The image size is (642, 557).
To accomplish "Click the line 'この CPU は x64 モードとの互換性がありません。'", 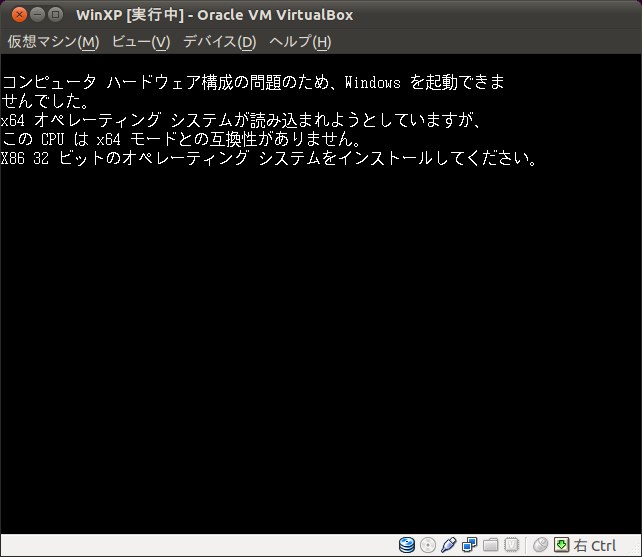I will 181,139.
